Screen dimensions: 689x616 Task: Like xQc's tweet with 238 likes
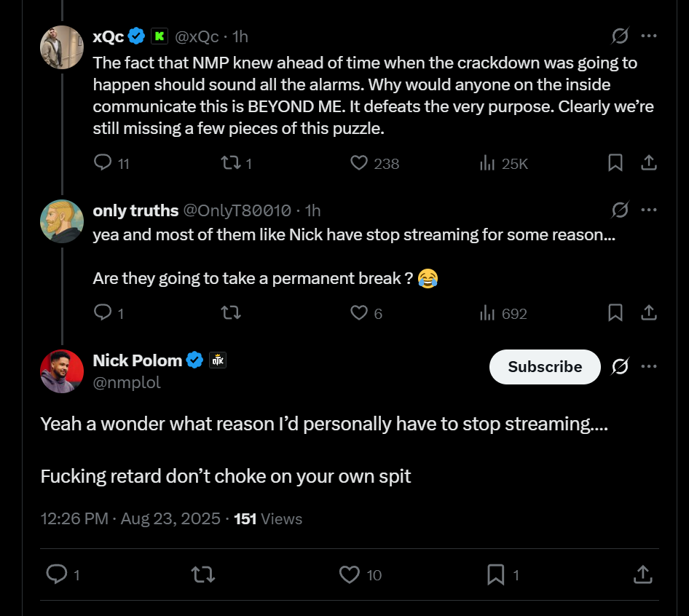(359, 163)
